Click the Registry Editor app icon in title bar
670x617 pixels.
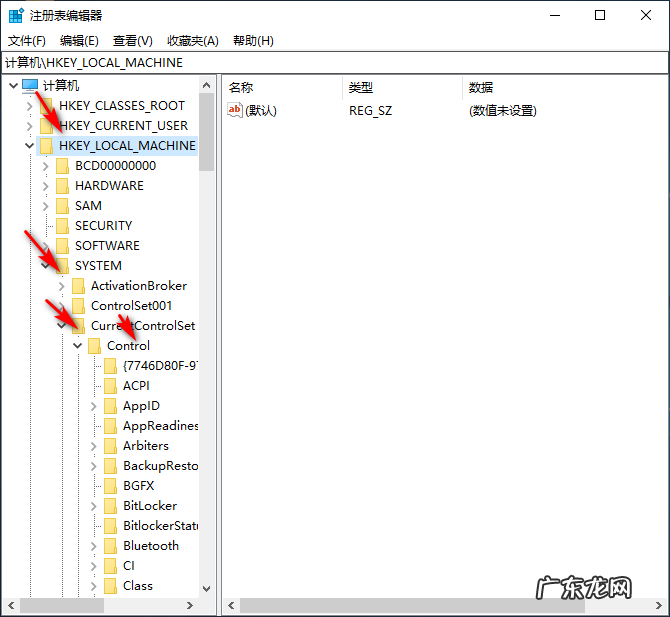pos(16,15)
